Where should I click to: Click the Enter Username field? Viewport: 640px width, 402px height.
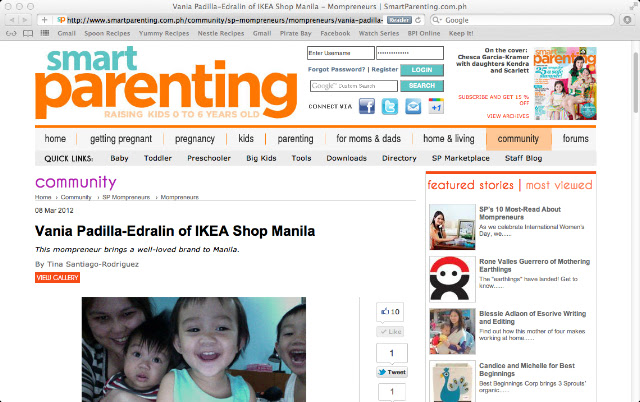coord(341,53)
